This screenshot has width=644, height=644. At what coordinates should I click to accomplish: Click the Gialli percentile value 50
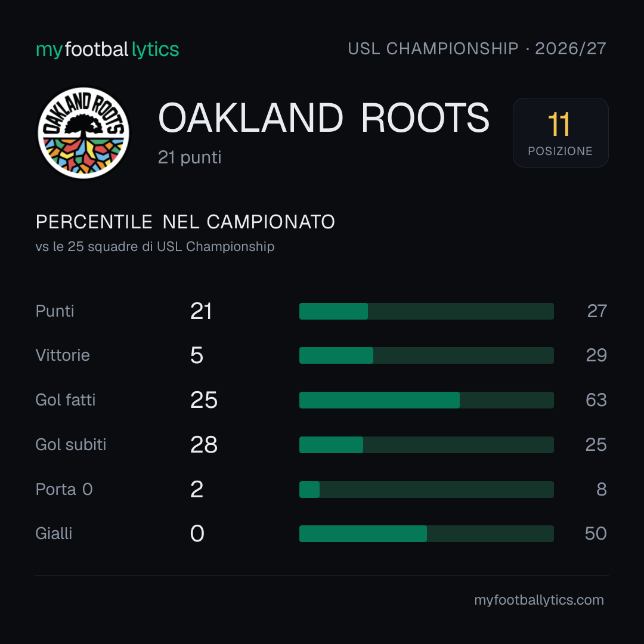tap(596, 534)
